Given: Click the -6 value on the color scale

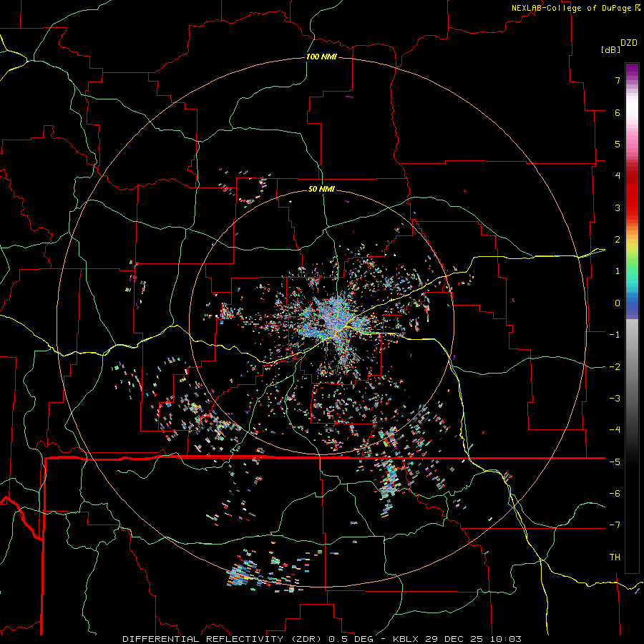Looking at the screenshot, I should (x=615, y=494).
